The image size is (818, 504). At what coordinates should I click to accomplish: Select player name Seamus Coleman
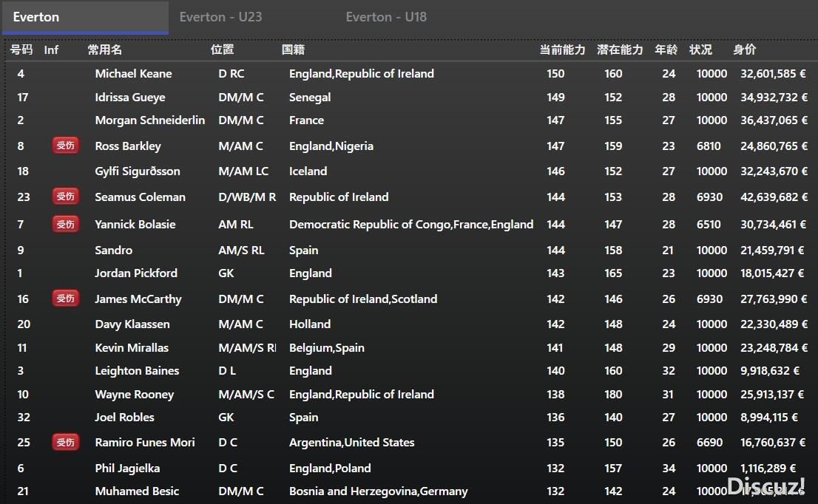point(140,197)
